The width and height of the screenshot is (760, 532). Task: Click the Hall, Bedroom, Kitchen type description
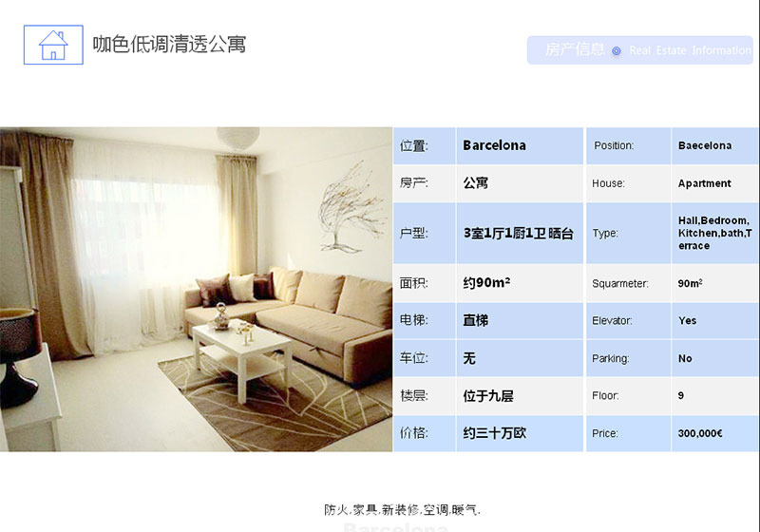point(714,233)
